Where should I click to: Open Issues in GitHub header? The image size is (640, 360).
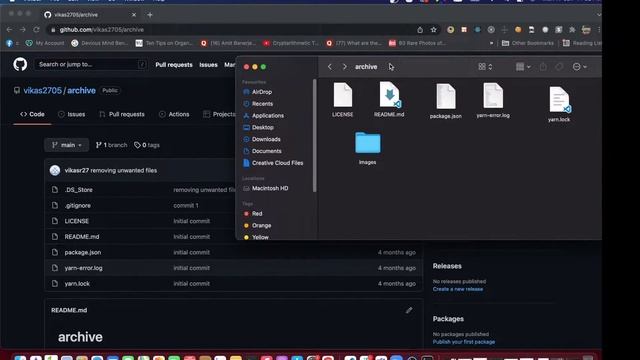tap(208, 64)
